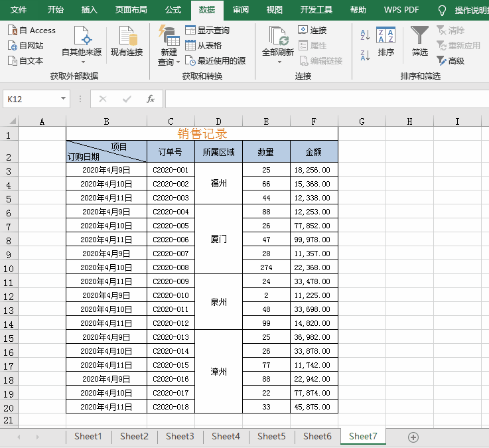
Task: Switch to 开始 ribbon tab
Action: point(56,10)
